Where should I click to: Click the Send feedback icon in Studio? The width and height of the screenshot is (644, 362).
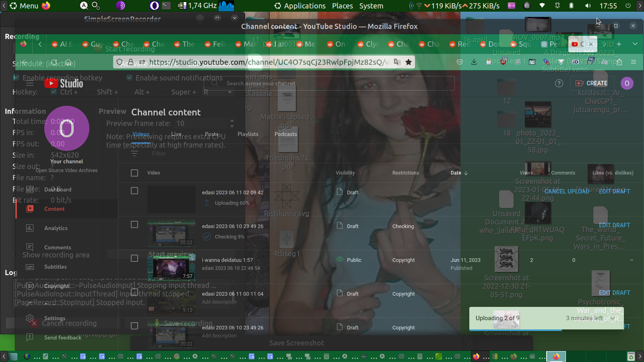pos(30,337)
